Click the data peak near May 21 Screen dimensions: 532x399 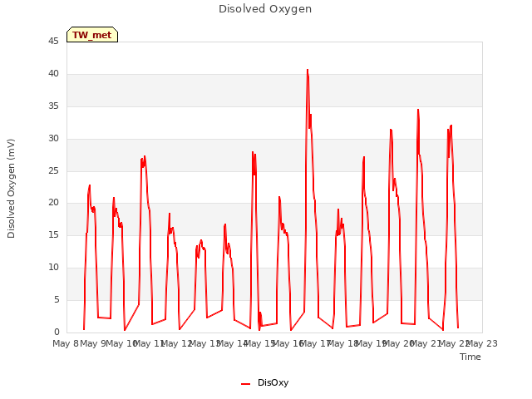click(418, 110)
